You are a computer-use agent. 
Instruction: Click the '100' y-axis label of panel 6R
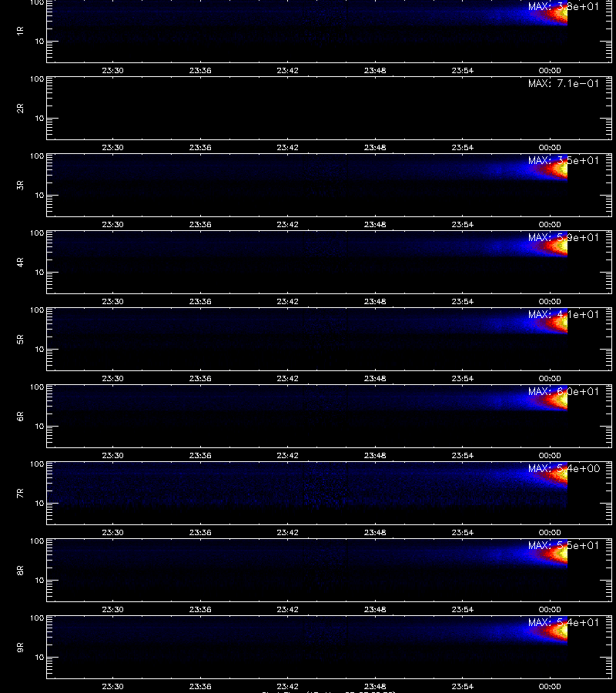(x=37, y=387)
